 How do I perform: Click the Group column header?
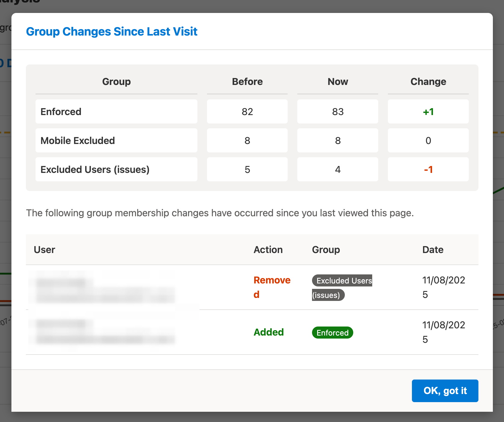click(x=116, y=81)
